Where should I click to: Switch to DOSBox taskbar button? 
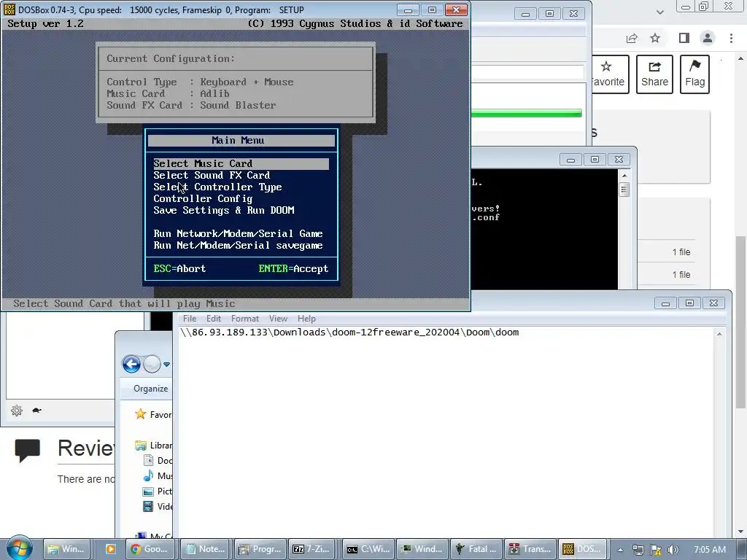coord(581,549)
